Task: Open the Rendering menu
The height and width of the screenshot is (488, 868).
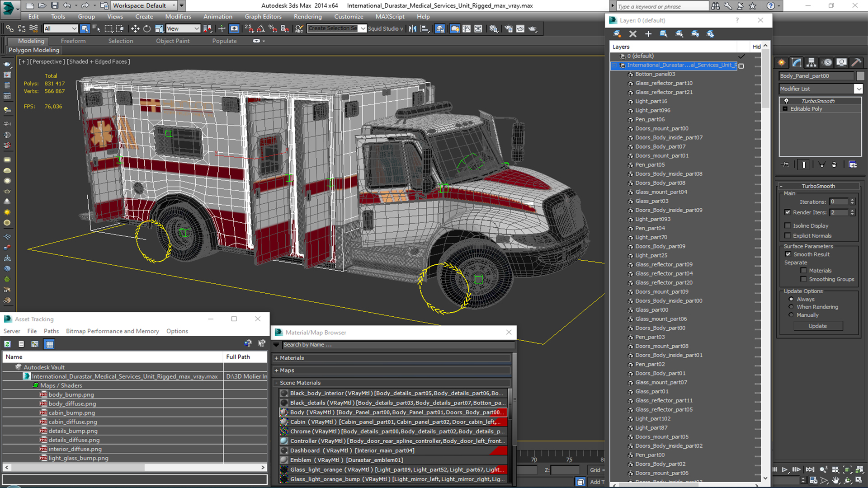Action: (x=307, y=17)
